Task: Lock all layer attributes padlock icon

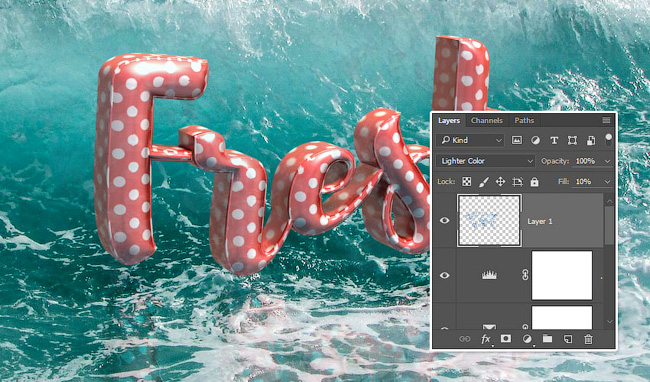Action: tap(534, 181)
